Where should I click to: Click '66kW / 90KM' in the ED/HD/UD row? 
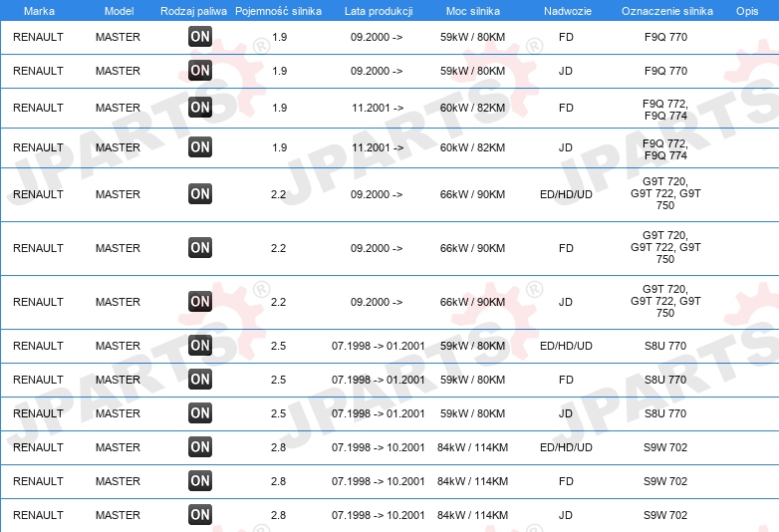click(x=472, y=194)
